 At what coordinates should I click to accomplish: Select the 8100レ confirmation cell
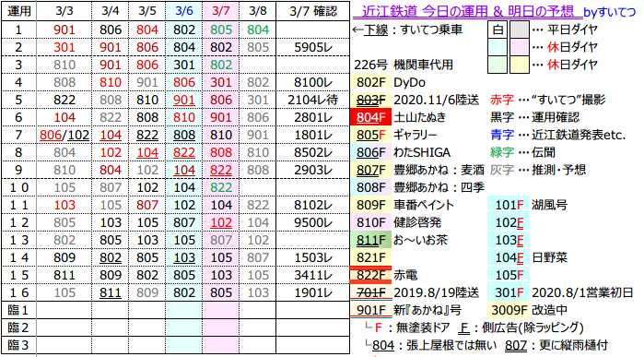[x=313, y=82]
